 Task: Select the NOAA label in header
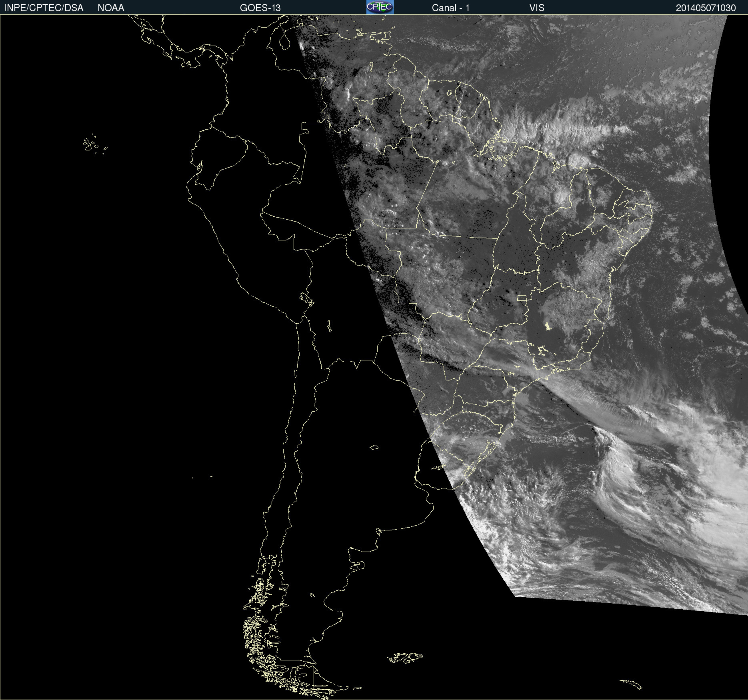click(111, 8)
